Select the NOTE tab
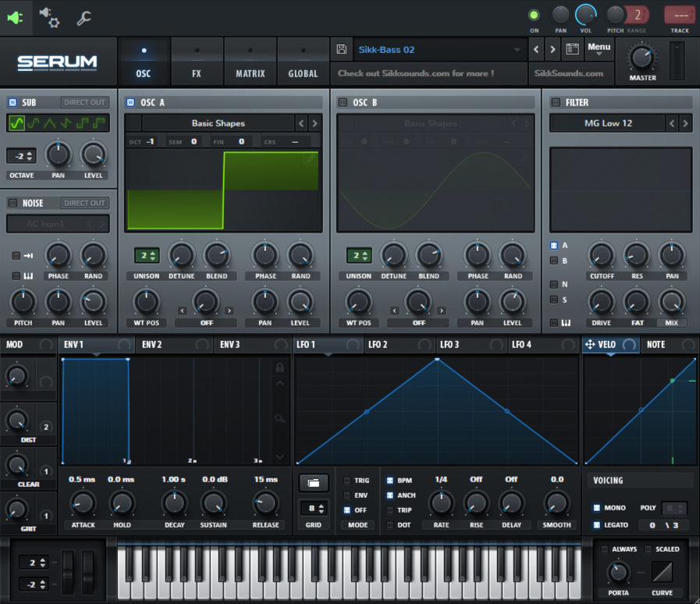700x604 pixels. (670, 345)
